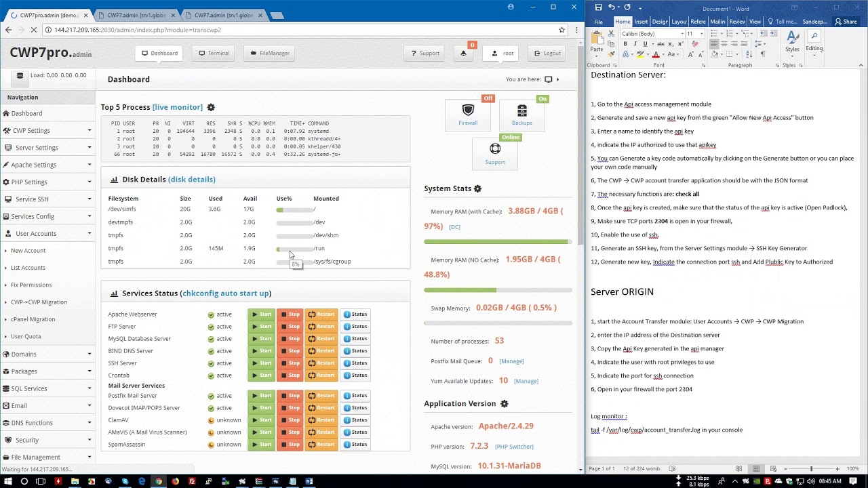Viewport: 868px width, 488px height.
Task: Click the System Stats gear icon
Action: 477,188
